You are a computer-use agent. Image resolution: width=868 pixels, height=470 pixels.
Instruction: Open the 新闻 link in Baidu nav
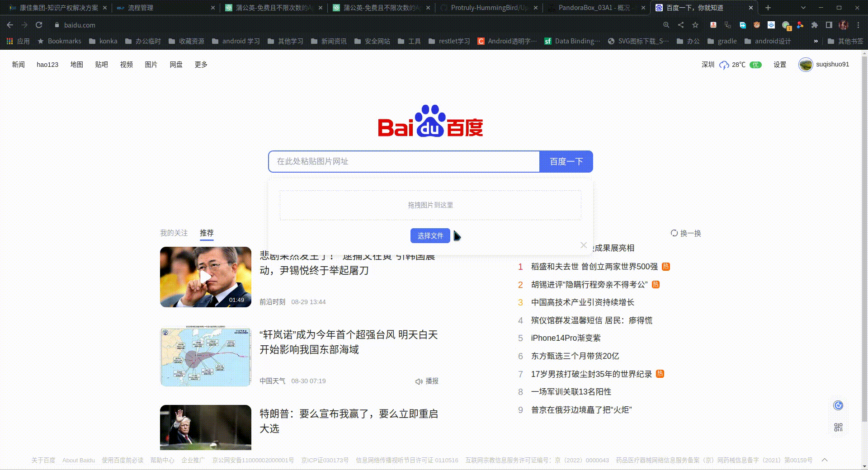18,65
